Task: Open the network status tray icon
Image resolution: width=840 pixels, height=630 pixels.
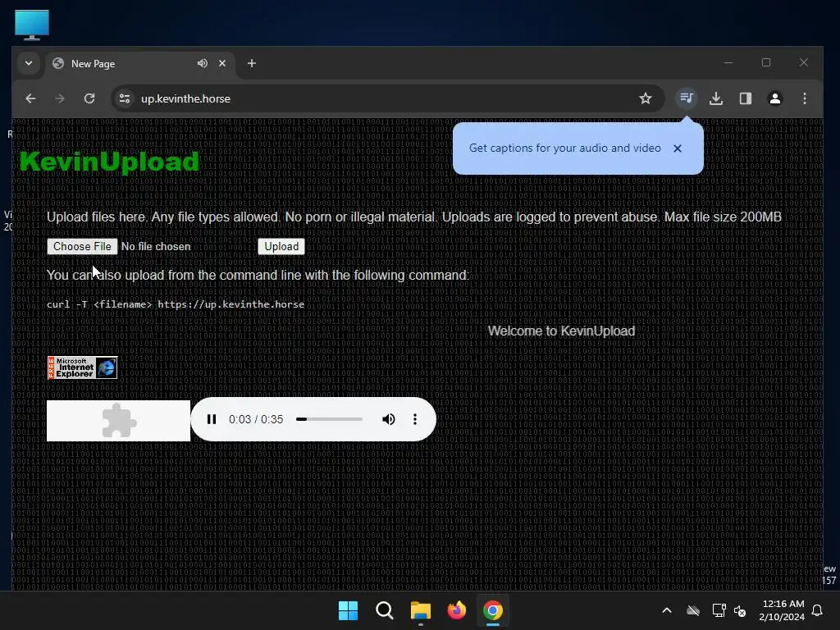Action: pos(719,610)
